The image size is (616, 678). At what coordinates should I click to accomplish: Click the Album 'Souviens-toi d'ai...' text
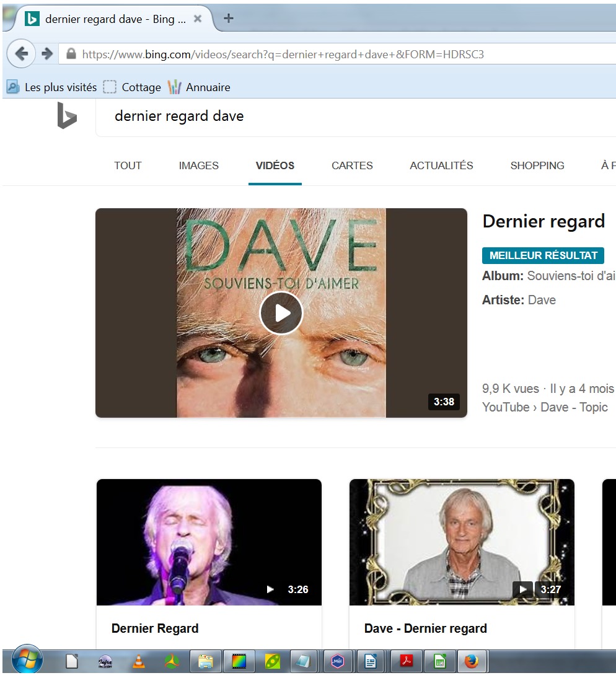(548, 276)
